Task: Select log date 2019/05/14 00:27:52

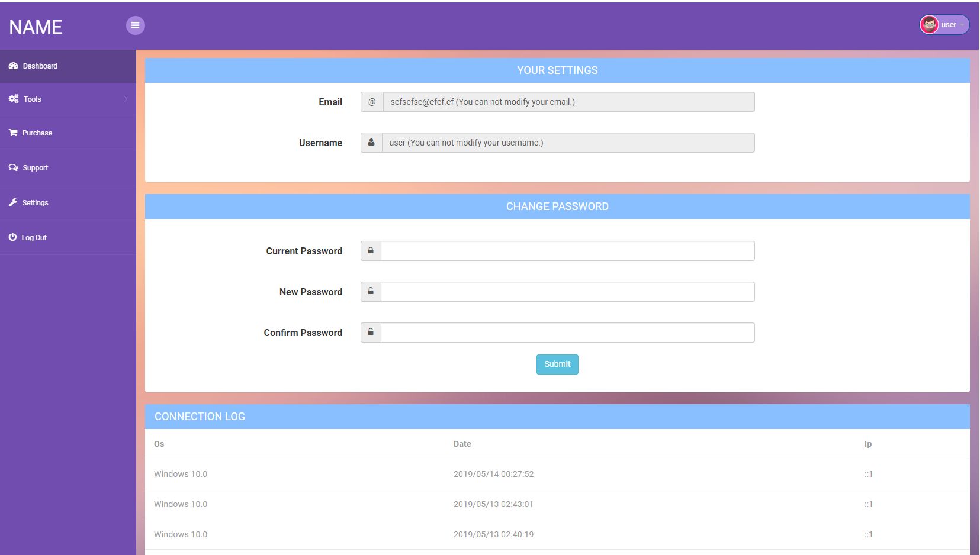Action: [x=493, y=474]
